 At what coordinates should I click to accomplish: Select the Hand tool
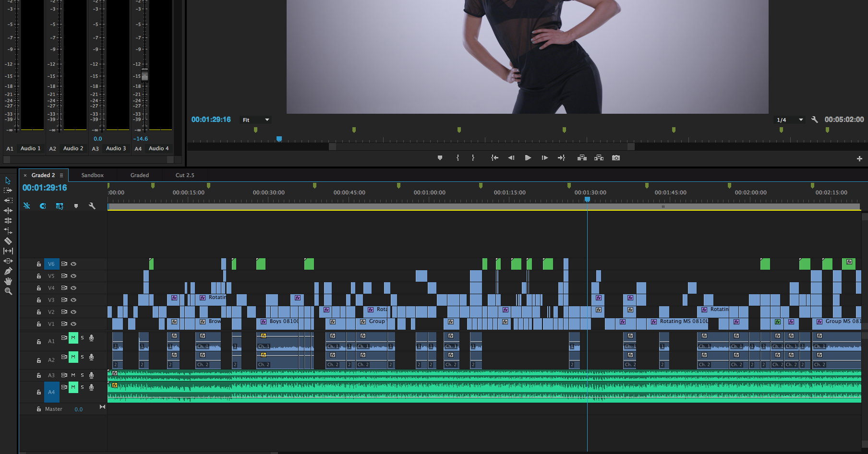coord(8,281)
